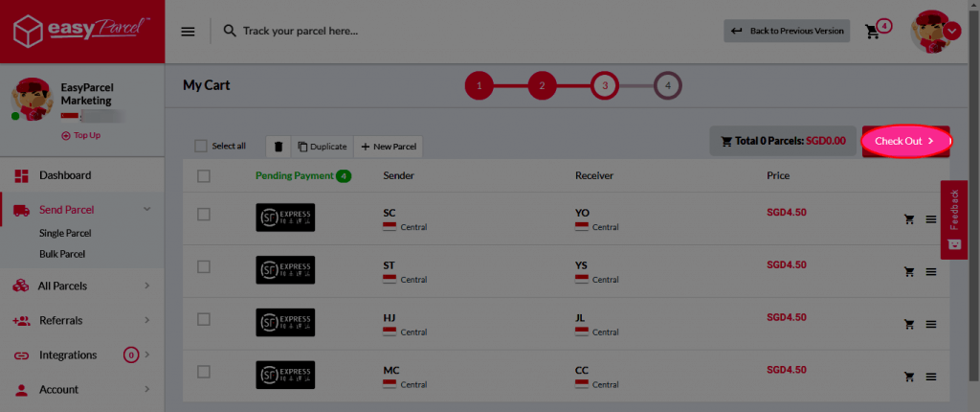Click the cart icon on the HJ row

click(x=909, y=325)
